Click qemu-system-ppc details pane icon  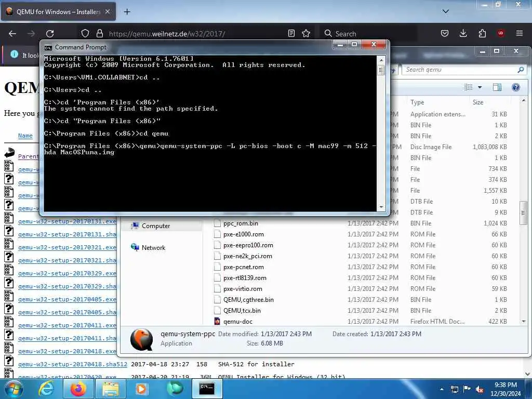(x=141, y=339)
